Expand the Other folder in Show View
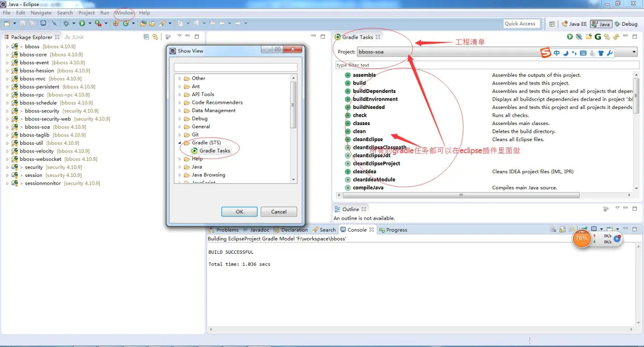Image resolution: width=644 pixels, height=347 pixels. point(180,79)
